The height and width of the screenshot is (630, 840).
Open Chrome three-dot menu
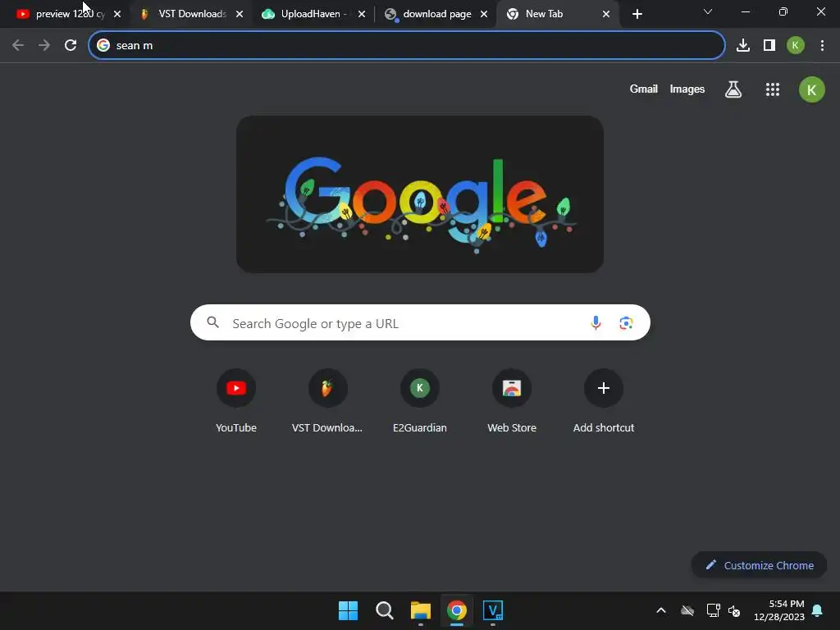coord(822,46)
